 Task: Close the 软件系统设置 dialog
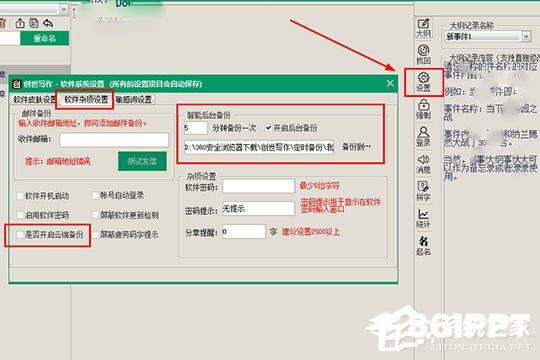click(x=390, y=83)
